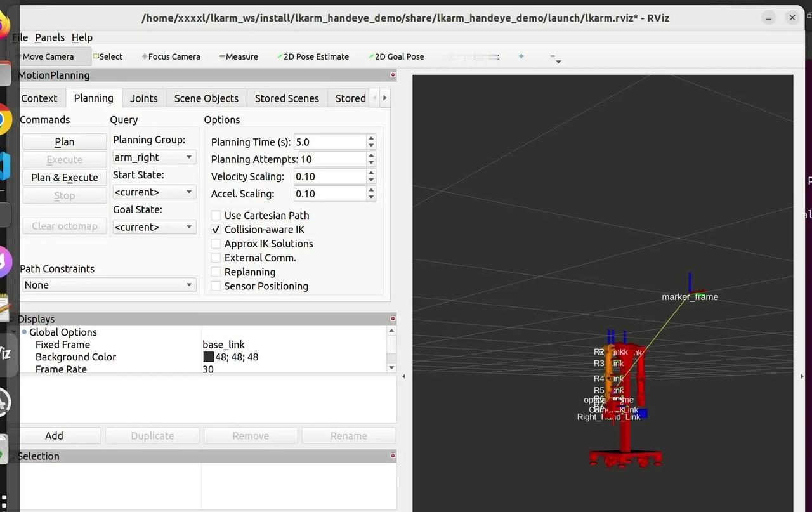Open the toolbar overflow dropdown arrow
812x512 pixels.
pyautogui.click(x=558, y=62)
